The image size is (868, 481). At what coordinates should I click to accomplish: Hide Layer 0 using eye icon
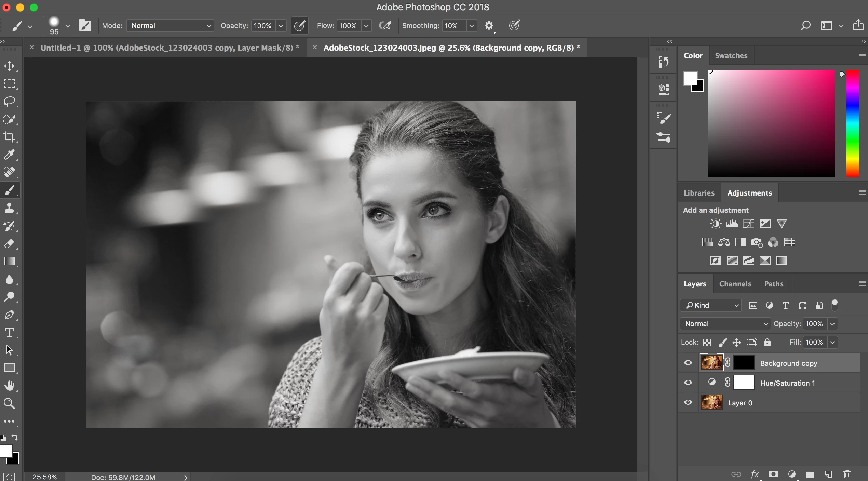coord(688,402)
